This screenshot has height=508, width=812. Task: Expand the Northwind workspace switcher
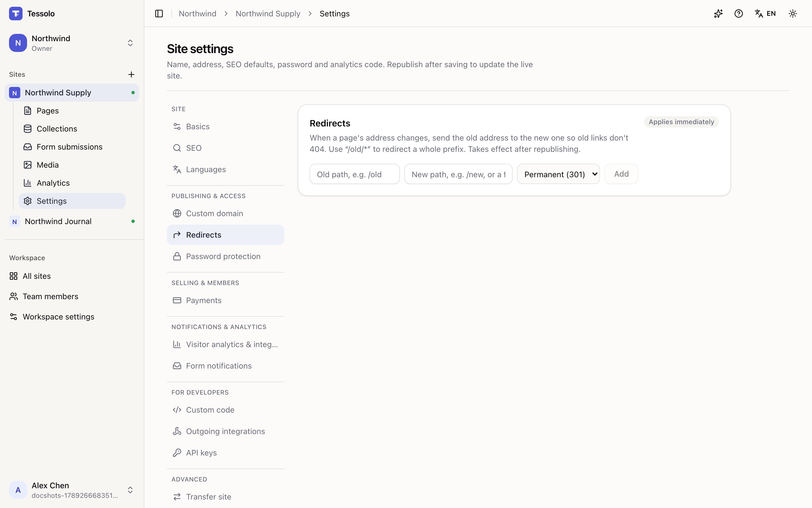tap(72, 43)
